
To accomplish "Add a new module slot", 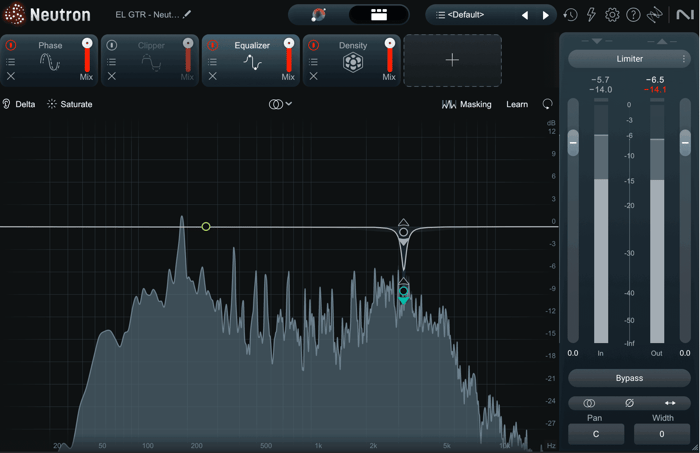I will (452, 60).
